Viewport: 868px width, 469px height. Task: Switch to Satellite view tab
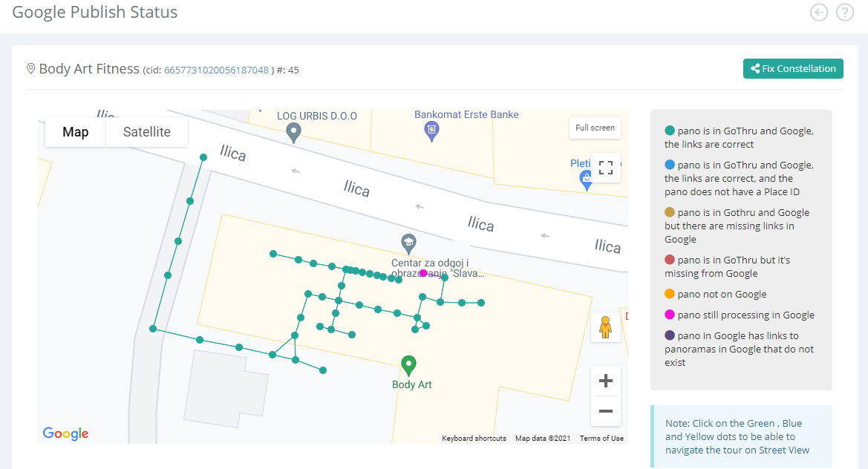147,131
